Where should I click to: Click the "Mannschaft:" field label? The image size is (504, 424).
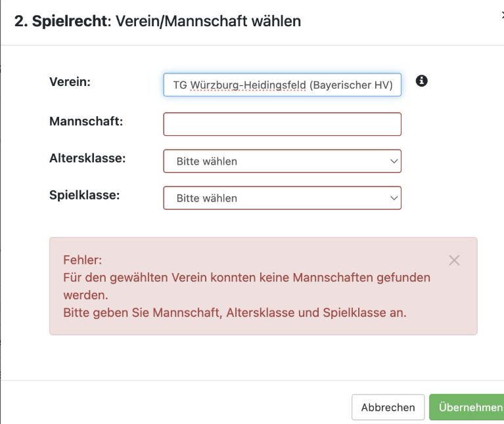[x=86, y=121]
